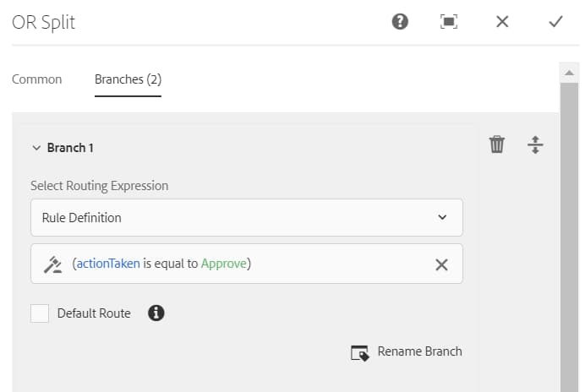Viewport: 585px width, 392px height.
Task: Switch to the Common tab
Action: point(37,79)
